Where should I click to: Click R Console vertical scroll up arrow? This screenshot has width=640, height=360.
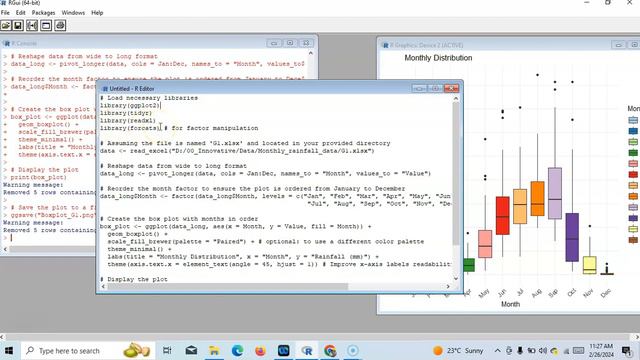tap(311, 53)
